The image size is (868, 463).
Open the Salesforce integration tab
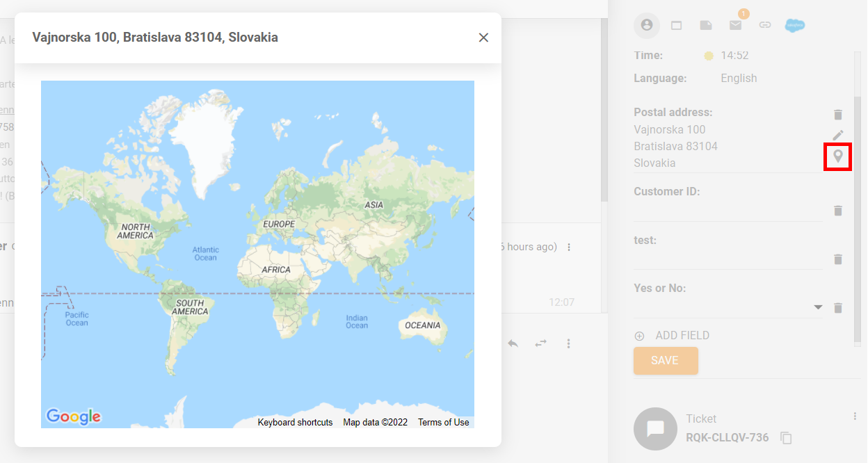click(794, 25)
